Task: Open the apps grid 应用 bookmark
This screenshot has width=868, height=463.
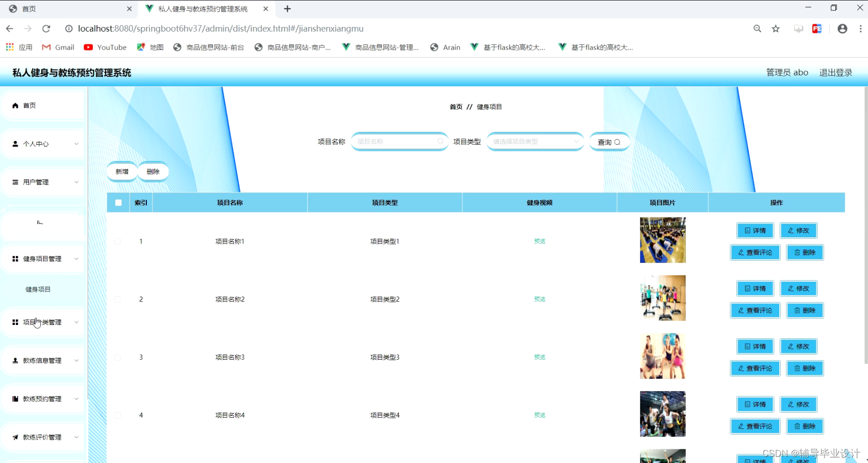Action: 19,47
